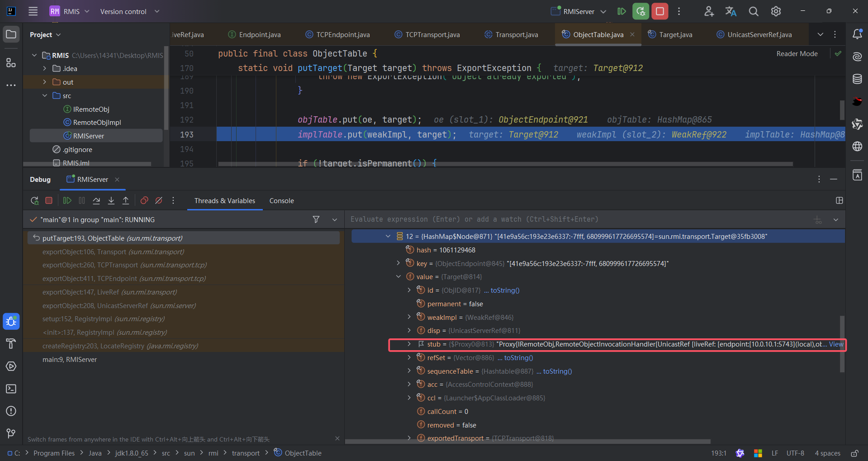
Task: Click the Add to watches icon
Action: [x=818, y=220]
